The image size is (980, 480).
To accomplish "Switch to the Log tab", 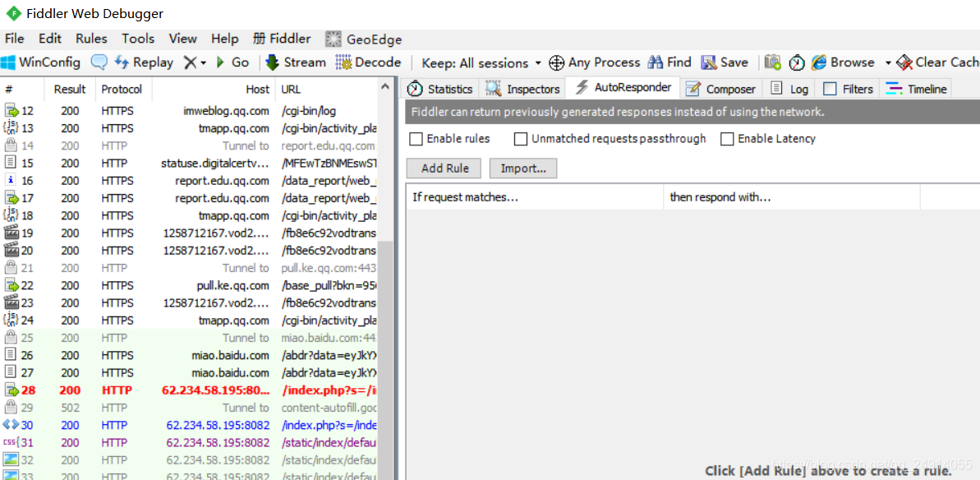I will (789, 89).
